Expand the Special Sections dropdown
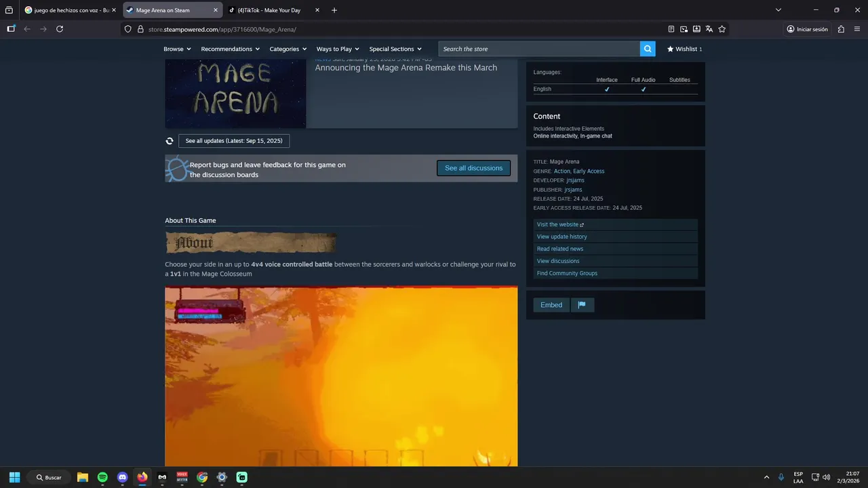 [x=395, y=49]
